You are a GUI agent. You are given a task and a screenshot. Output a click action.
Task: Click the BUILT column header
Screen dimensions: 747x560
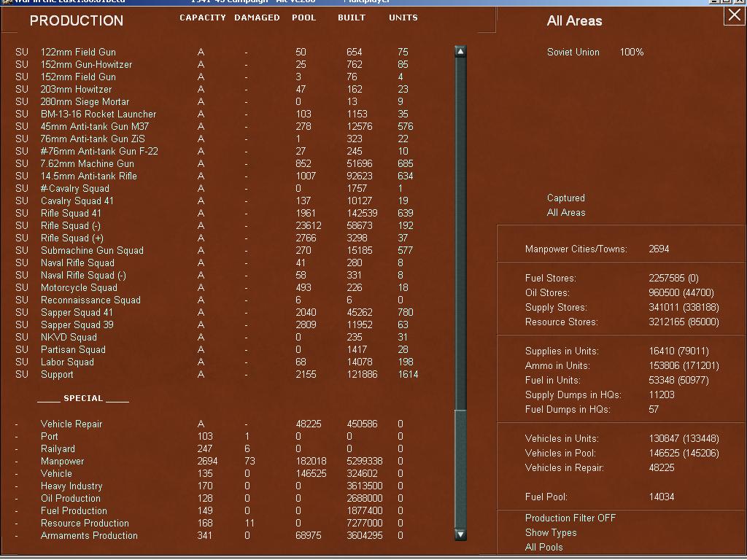click(352, 17)
